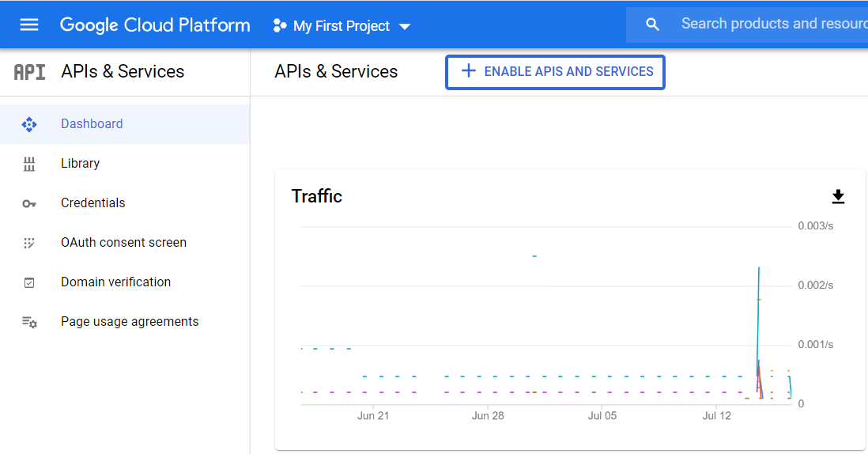The width and height of the screenshot is (868, 454).
Task: Go to OAuth consent screen page
Action: tap(123, 243)
